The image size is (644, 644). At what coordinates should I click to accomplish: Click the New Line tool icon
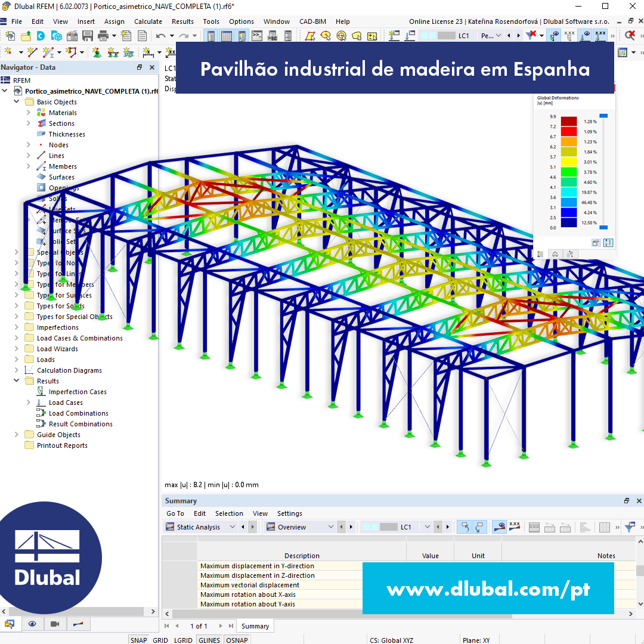tap(32, 52)
